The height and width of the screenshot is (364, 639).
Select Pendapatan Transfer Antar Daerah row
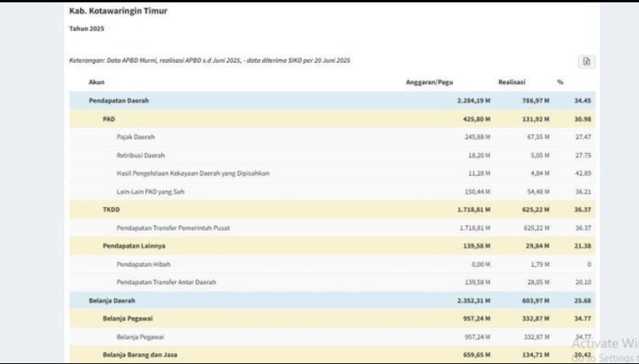click(x=332, y=282)
